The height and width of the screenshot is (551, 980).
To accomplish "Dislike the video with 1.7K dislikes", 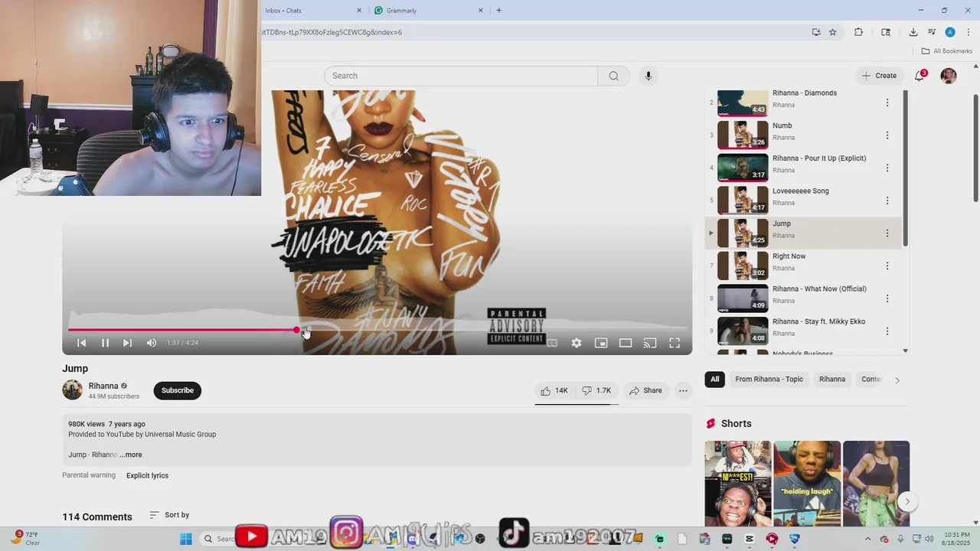I will [x=597, y=390].
